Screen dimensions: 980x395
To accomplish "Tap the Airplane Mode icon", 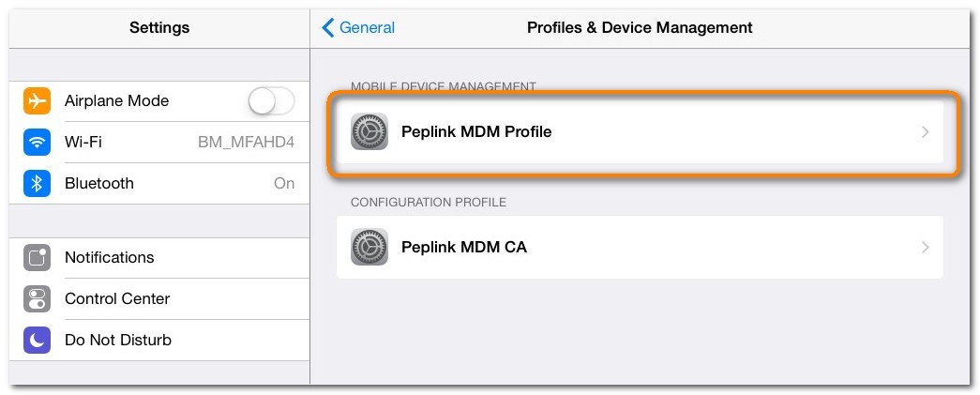I will pyautogui.click(x=37, y=101).
